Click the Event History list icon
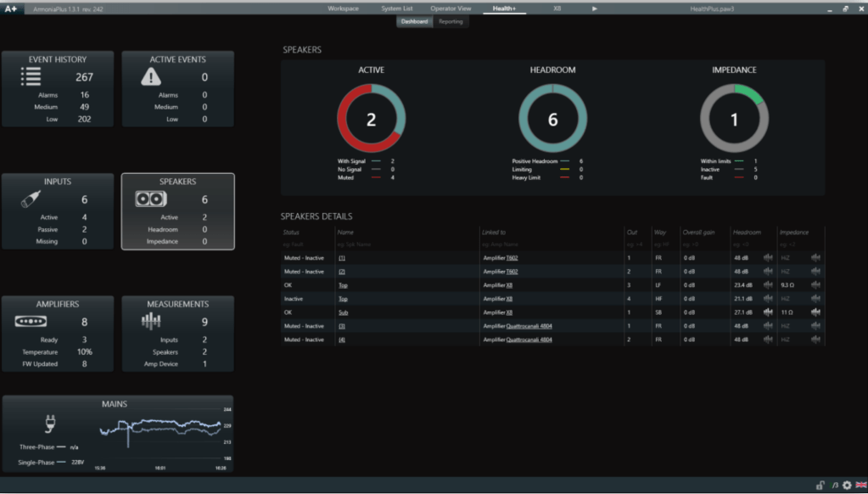Viewport: 868px width, 494px height. pyautogui.click(x=31, y=77)
